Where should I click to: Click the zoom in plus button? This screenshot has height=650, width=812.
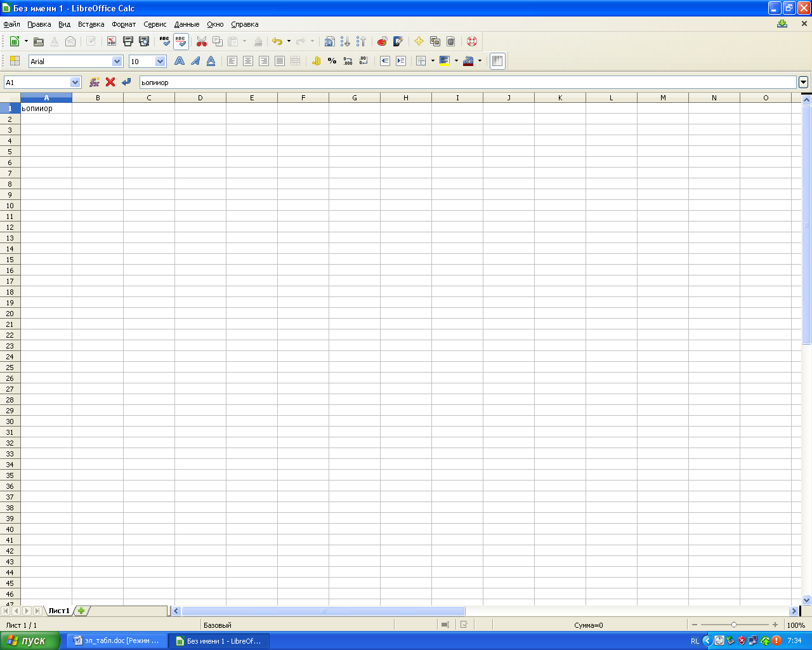point(775,625)
